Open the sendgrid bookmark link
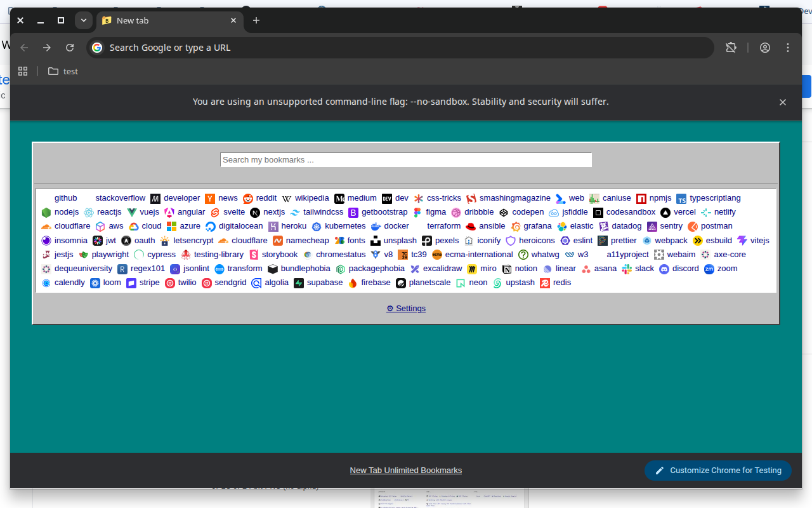Viewport: 812px width, 508px height. click(x=231, y=283)
